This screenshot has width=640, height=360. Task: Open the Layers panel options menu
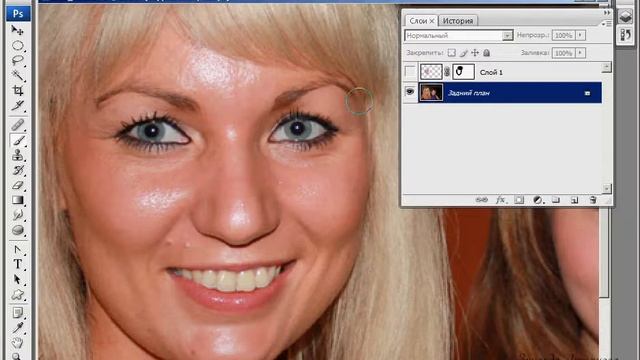click(607, 24)
